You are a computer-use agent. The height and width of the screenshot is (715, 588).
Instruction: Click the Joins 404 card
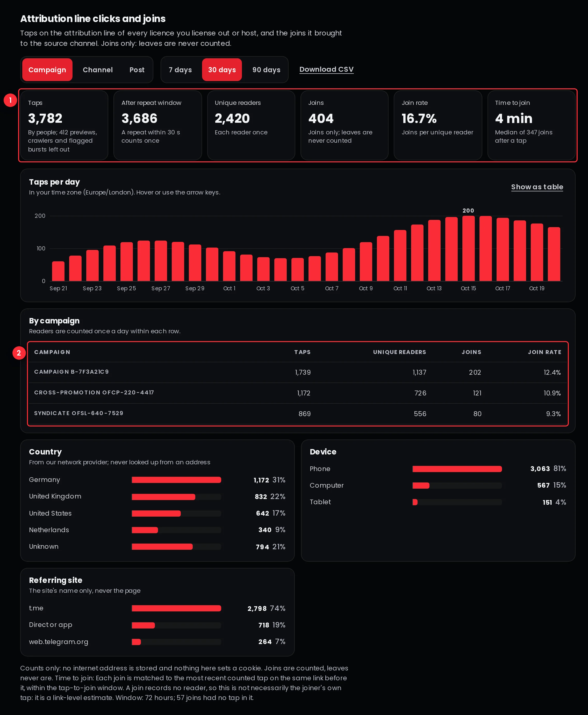pos(345,125)
